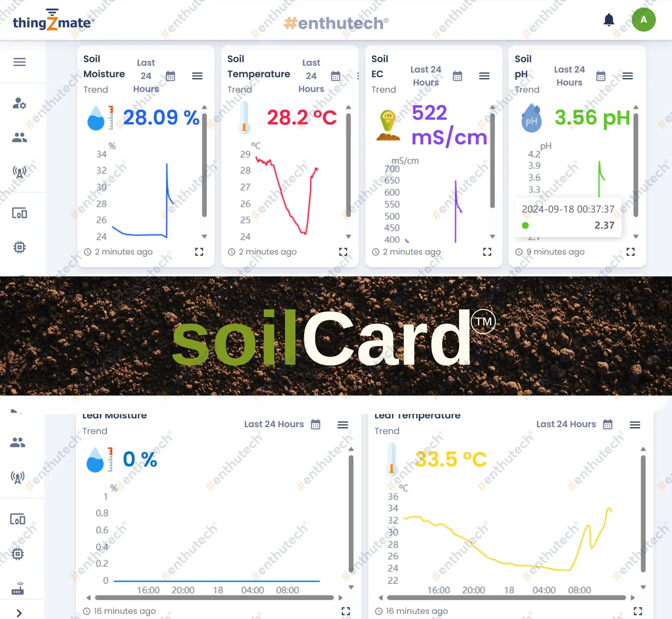Open the Soil Moisture card options menu
This screenshot has height=619, width=672.
[x=197, y=76]
